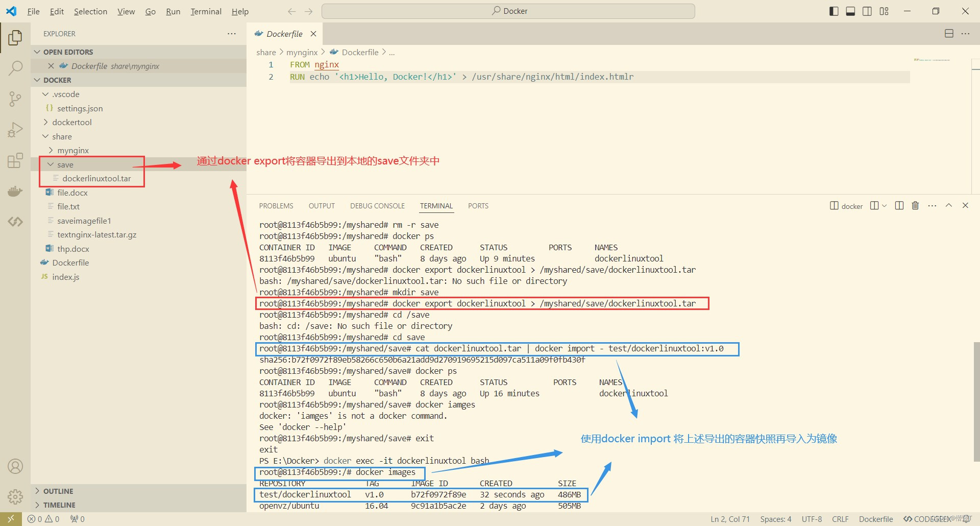The image size is (980, 526).
Task: Open the Help menu
Action: pos(240,11)
